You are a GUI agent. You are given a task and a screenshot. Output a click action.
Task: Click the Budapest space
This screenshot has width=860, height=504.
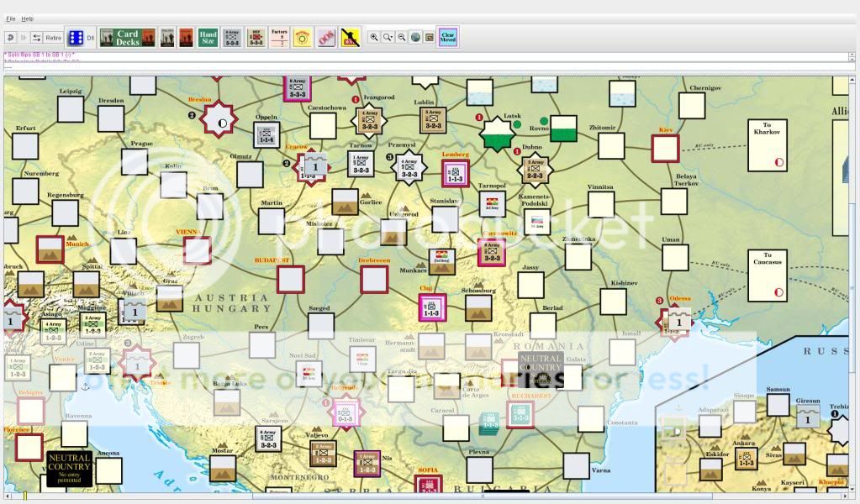click(x=290, y=280)
